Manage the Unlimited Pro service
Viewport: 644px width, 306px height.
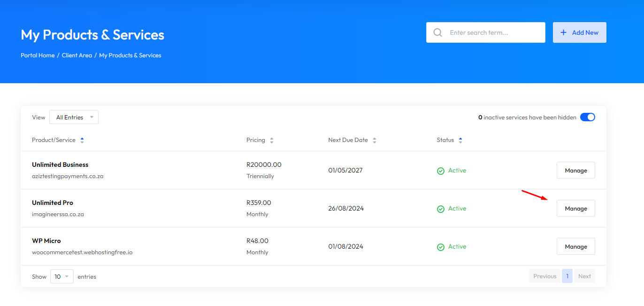575,208
